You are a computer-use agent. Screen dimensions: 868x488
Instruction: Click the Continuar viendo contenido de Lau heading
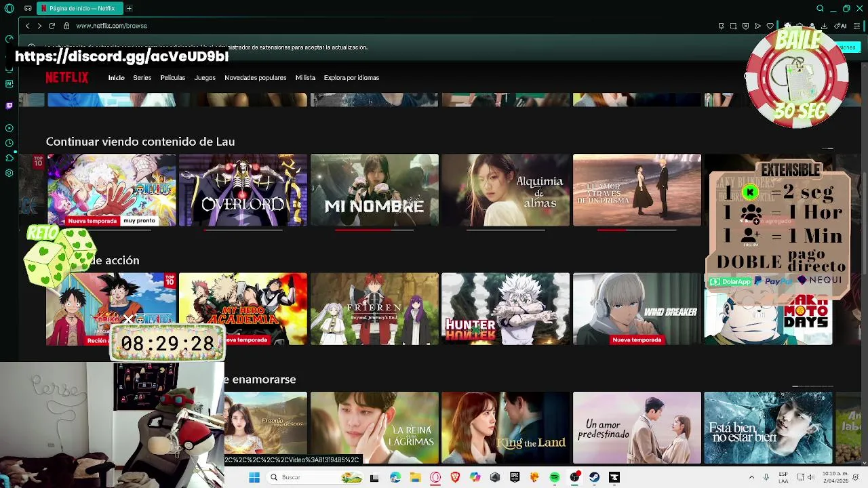pyautogui.click(x=140, y=142)
